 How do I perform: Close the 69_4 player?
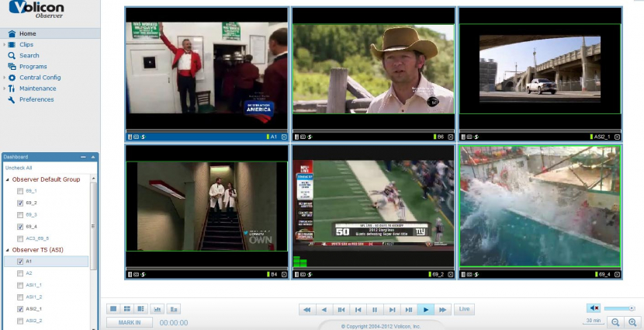618,275
